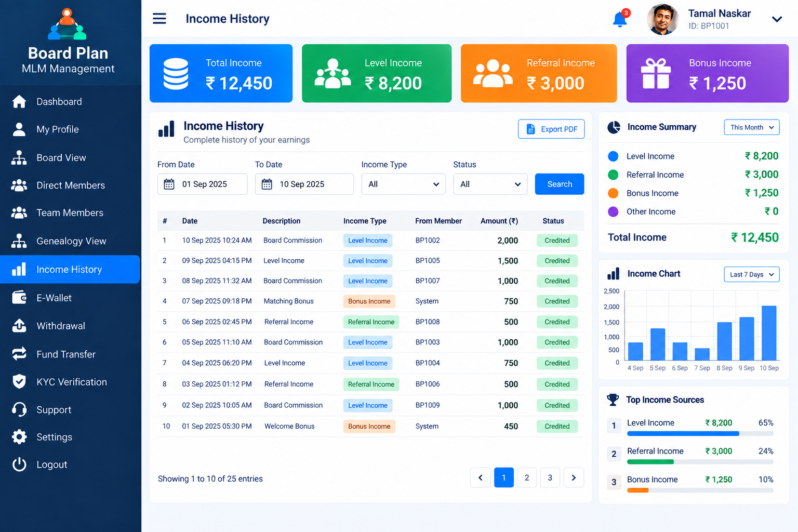Open the Status filter dropdown

tap(490, 184)
